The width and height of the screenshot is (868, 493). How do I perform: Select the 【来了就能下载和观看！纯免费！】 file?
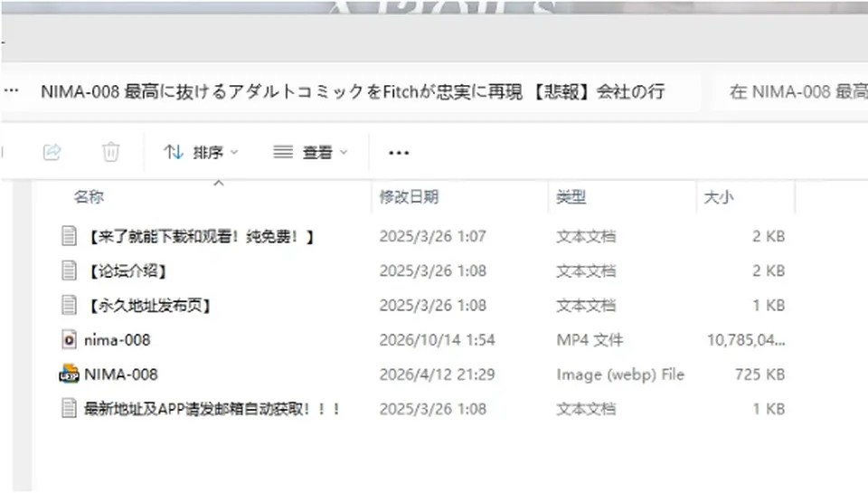click(201, 236)
